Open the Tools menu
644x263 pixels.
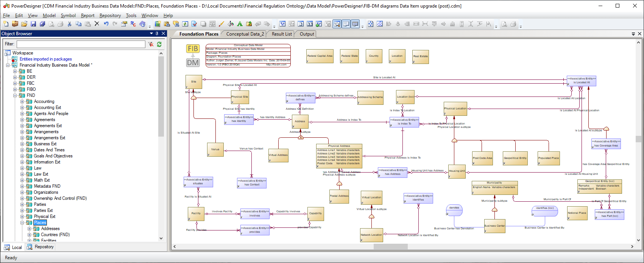131,16
